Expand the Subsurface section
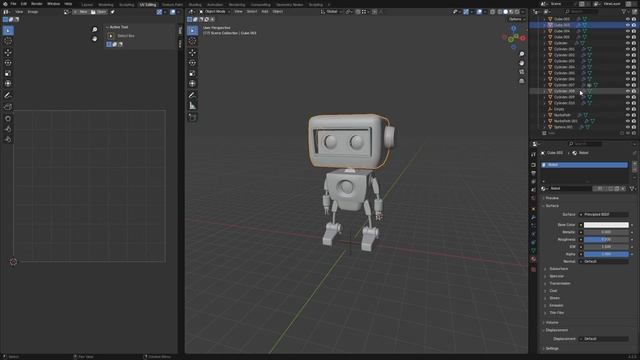Image resolution: width=640 pixels, height=360 pixels. tap(558, 269)
